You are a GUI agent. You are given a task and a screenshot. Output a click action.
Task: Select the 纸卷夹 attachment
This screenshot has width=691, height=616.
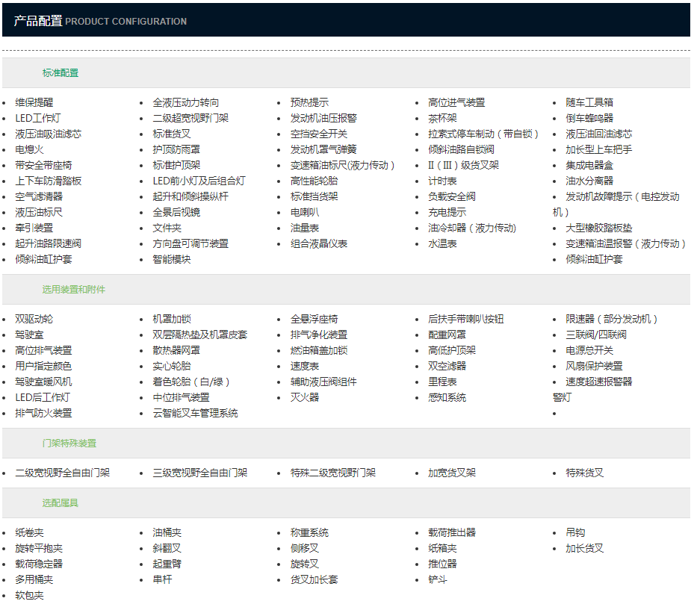(29, 532)
